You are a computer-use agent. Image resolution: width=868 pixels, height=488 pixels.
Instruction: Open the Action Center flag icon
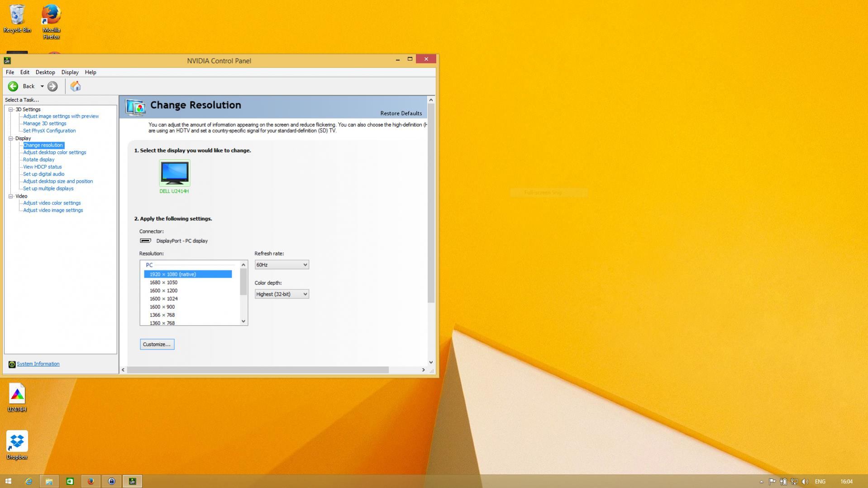click(772, 482)
